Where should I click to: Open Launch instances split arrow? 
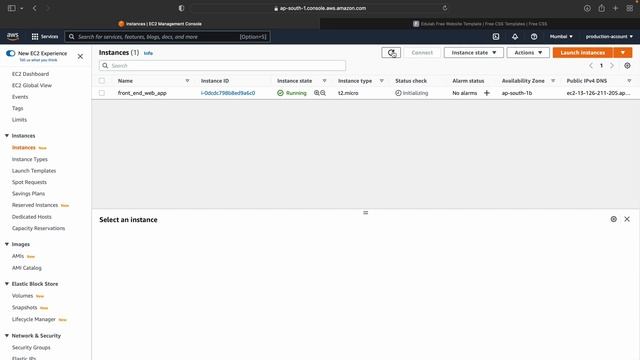[x=623, y=53]
